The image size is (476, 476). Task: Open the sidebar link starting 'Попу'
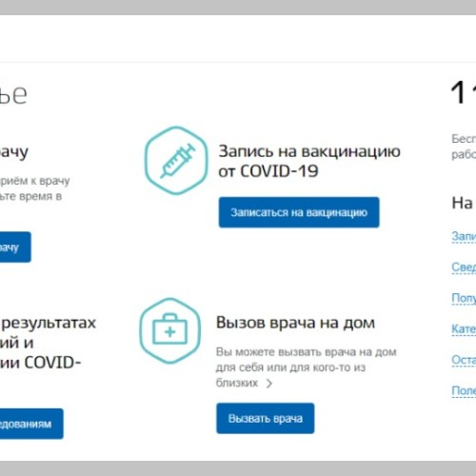(x=464, y=298)
